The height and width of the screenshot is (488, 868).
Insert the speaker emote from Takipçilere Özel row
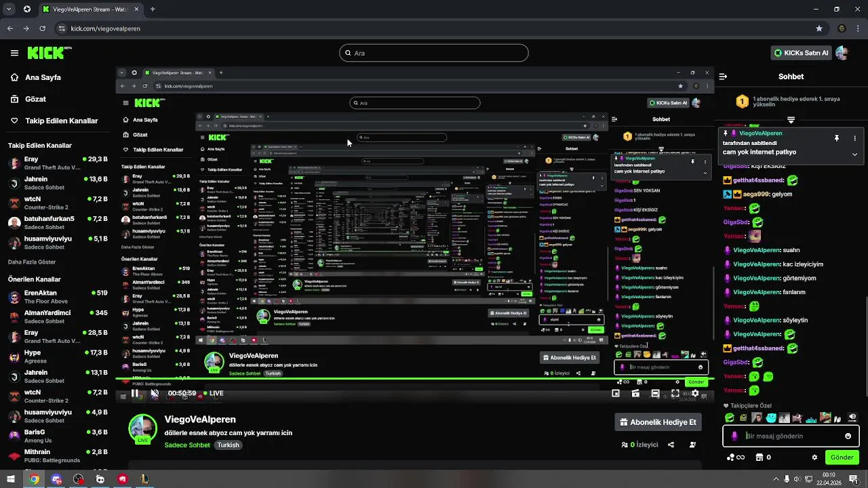(x=852, y=418)
